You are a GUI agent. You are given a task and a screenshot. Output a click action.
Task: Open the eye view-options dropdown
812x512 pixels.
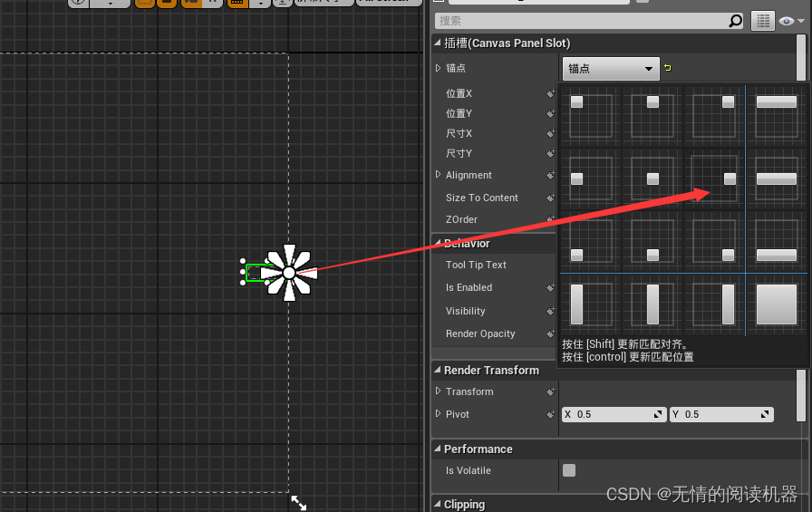(792, 21)
